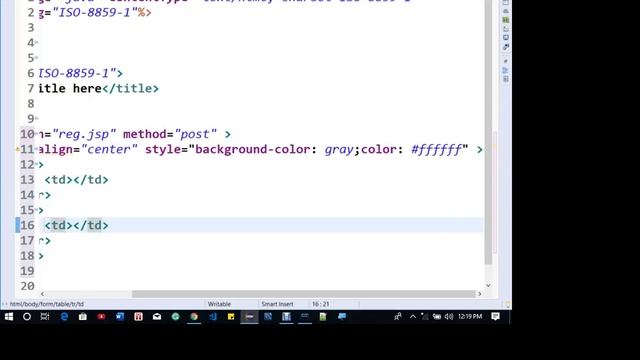This screenshot has height=360, width=640.
Task: Switch to the active Eclipse taskbar icon
Action: (249, 316)
